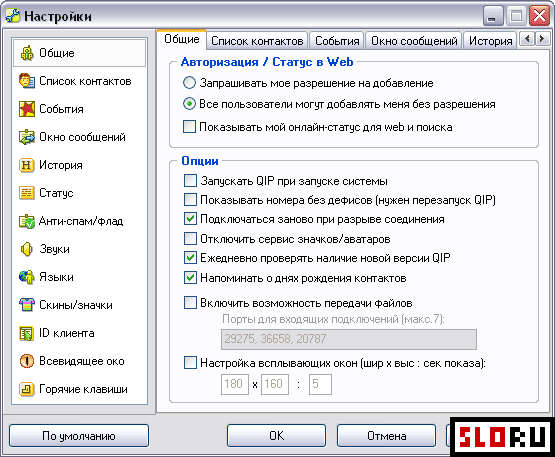Screen dimensions: 555x457
Task: Enable 'Запускать QIP при запуске системы'
Action: coord(190,181)
